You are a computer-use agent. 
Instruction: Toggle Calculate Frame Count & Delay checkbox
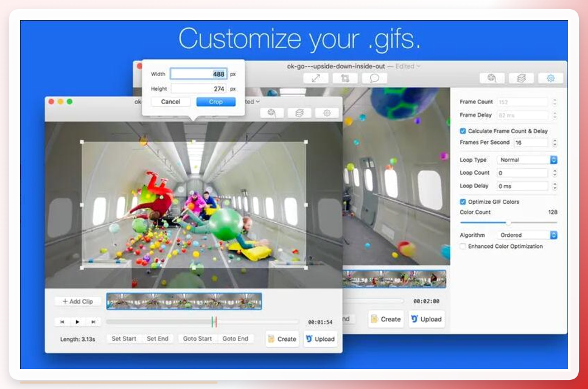(463, 131)
